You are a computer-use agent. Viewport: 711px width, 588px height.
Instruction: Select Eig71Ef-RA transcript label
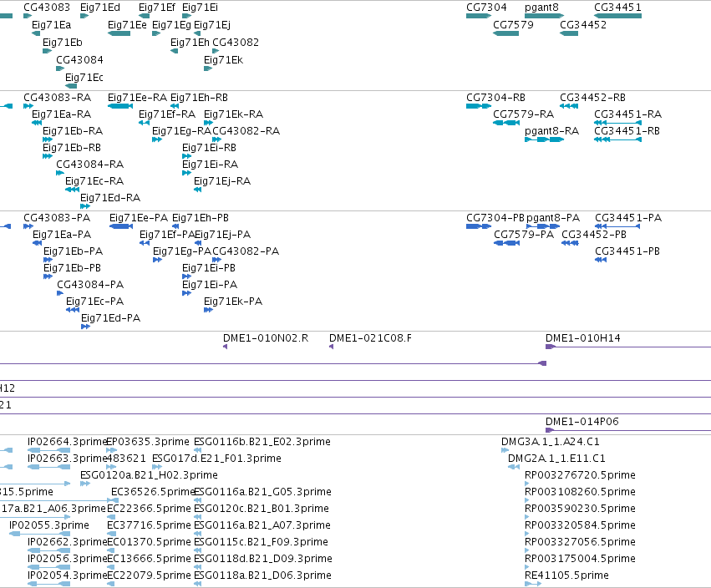pyautogui.click(x=167, y=114)
